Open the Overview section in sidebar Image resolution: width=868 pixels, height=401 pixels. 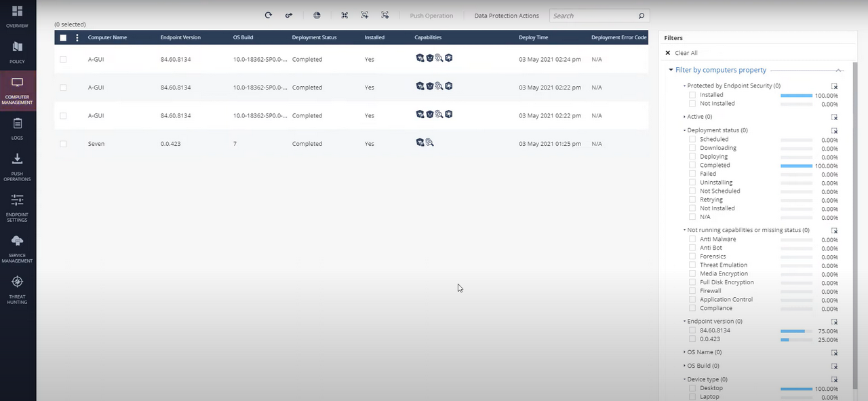pyautogui.click(x=17, y=14)
